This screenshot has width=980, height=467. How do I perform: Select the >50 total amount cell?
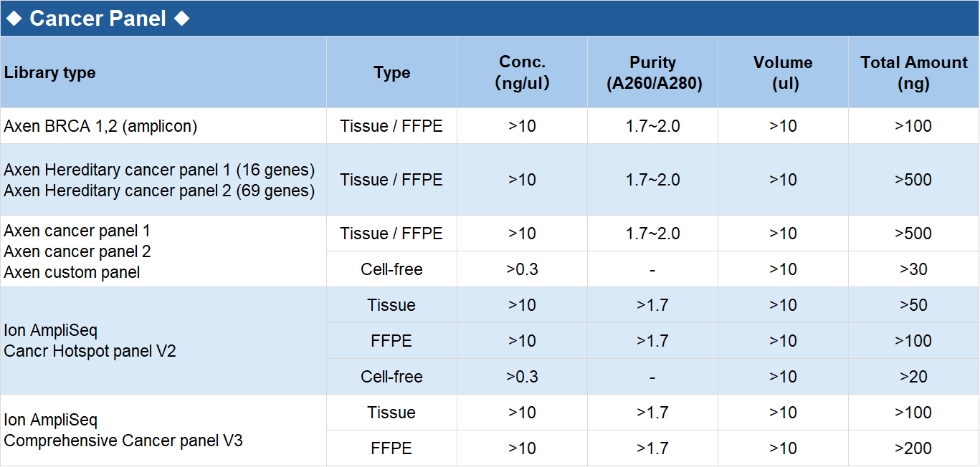click(x=913, y=305)
